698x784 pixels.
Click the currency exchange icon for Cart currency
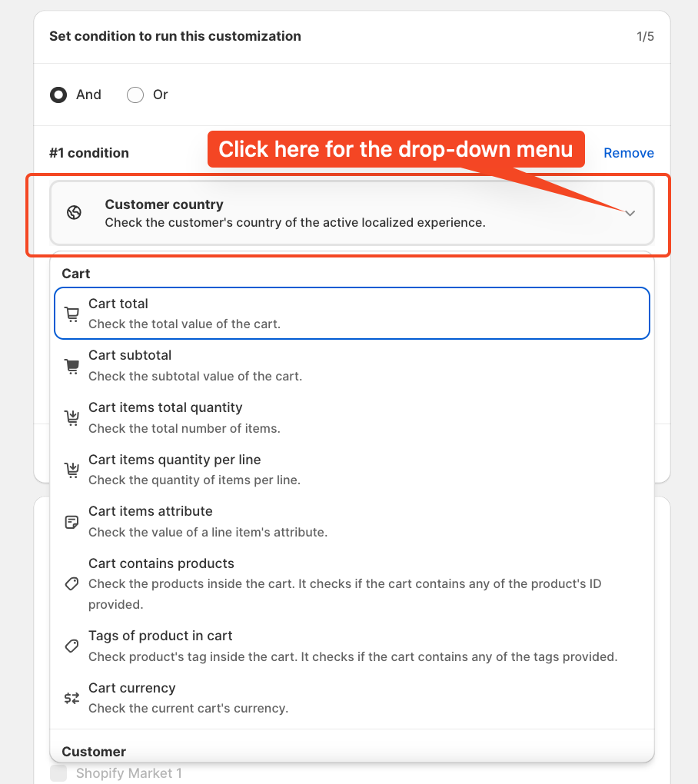click(72, 698)
